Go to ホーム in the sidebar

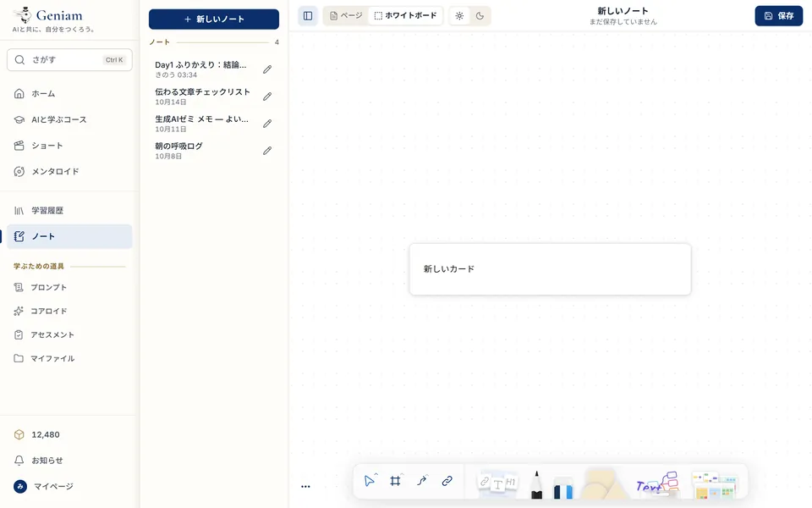click(69, 93)
